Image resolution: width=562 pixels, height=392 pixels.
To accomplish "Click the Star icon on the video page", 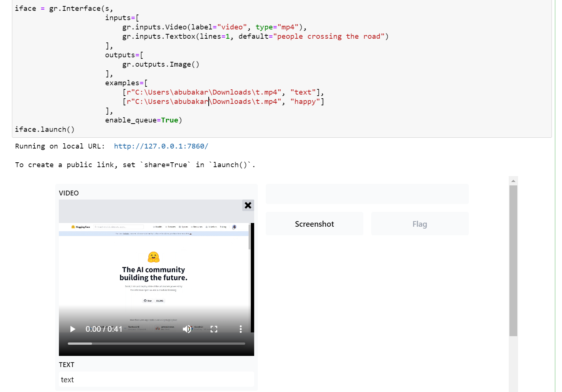I will coord(146,301).
